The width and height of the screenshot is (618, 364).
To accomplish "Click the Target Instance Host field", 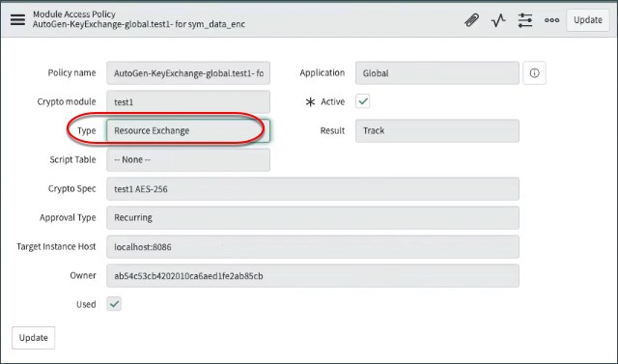I will point(313,246).
